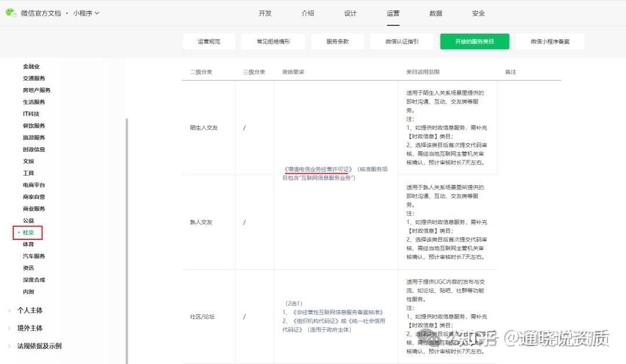Screen dimensions: 626x364
Task: Select 工具 in sidebar
Action: (x=28, y=173)
